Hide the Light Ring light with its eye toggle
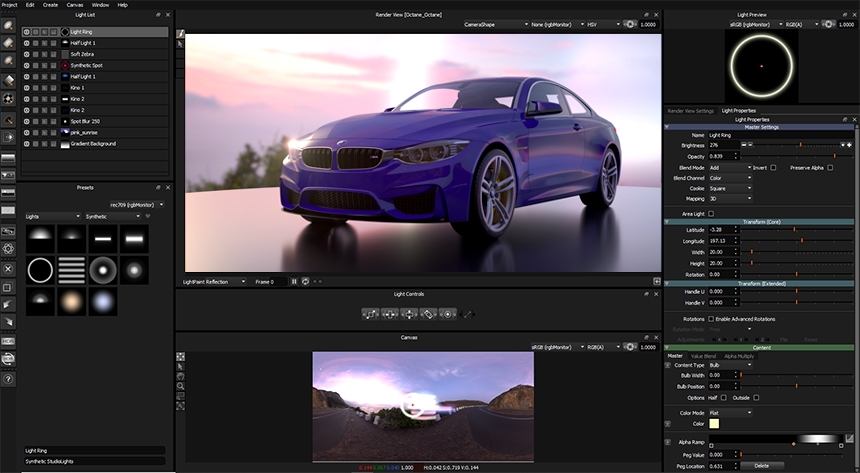The height and width of the screenshot is (473, 860). [26, 32]
